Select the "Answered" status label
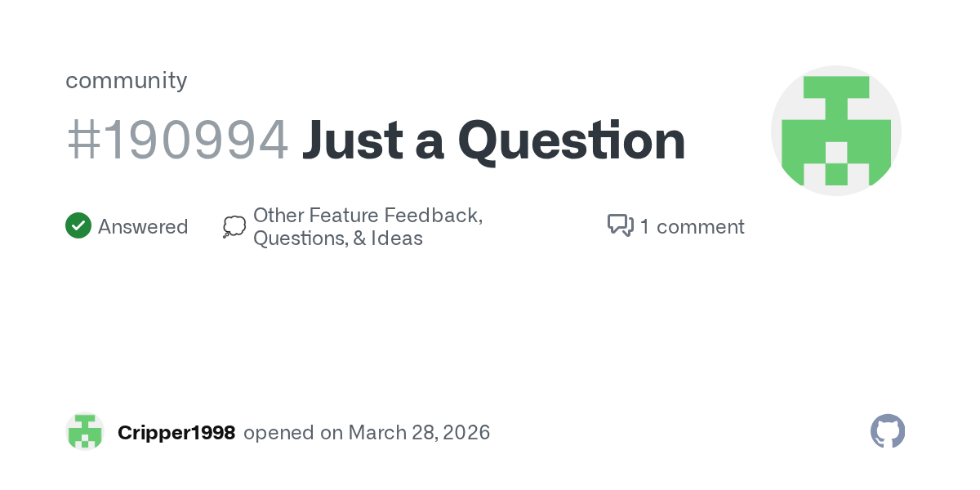 [x=143, y=227]
